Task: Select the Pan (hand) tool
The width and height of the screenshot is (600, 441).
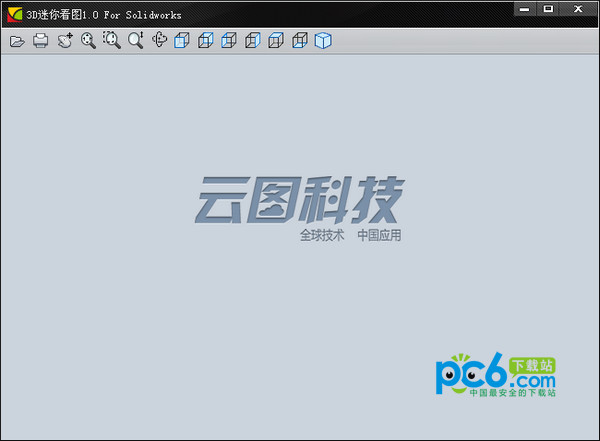Action: tap(65, 41)
